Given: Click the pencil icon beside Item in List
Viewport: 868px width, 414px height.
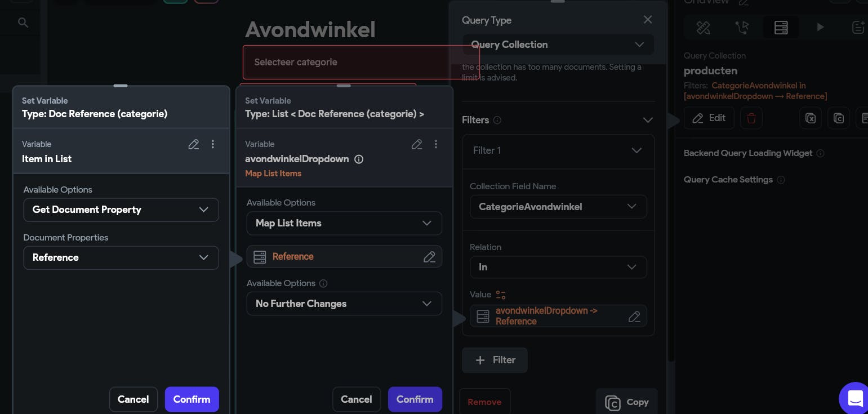Looking at the screenshot, I should (194, 144).
